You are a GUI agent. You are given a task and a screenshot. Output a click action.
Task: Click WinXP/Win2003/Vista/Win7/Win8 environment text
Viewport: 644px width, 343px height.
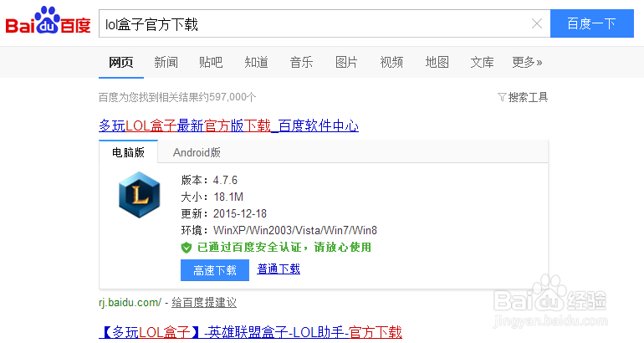[x=295, y=230]
